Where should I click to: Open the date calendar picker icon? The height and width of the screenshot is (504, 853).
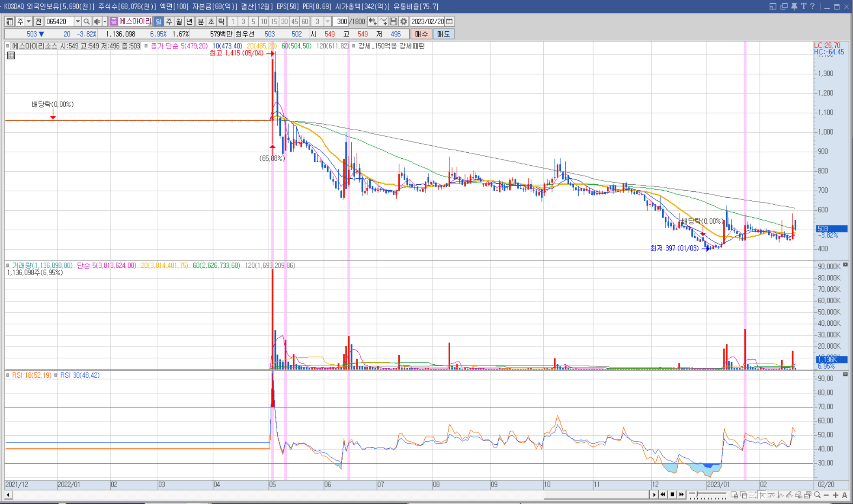450,22
